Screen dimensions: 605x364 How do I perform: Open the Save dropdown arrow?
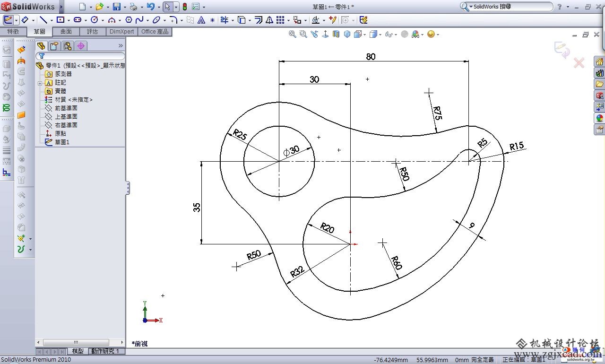pyautogui.click(x=124, y=7)
